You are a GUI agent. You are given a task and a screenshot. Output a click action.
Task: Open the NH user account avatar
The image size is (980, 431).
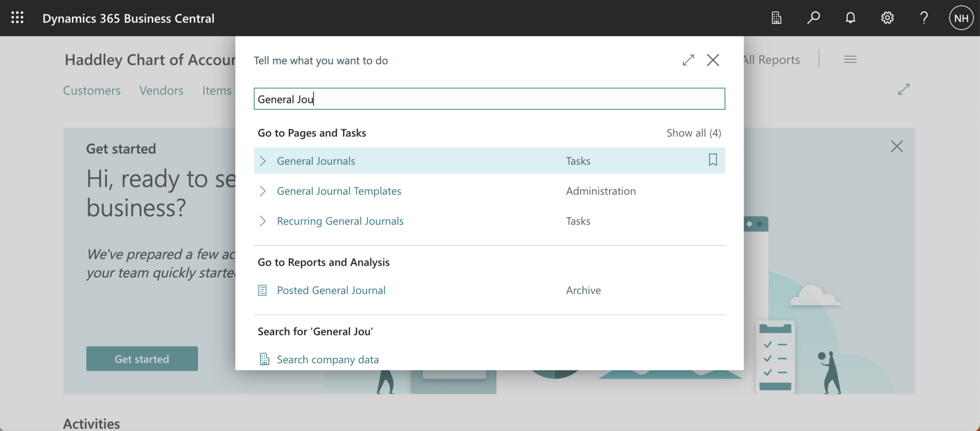tap(961, 18)
